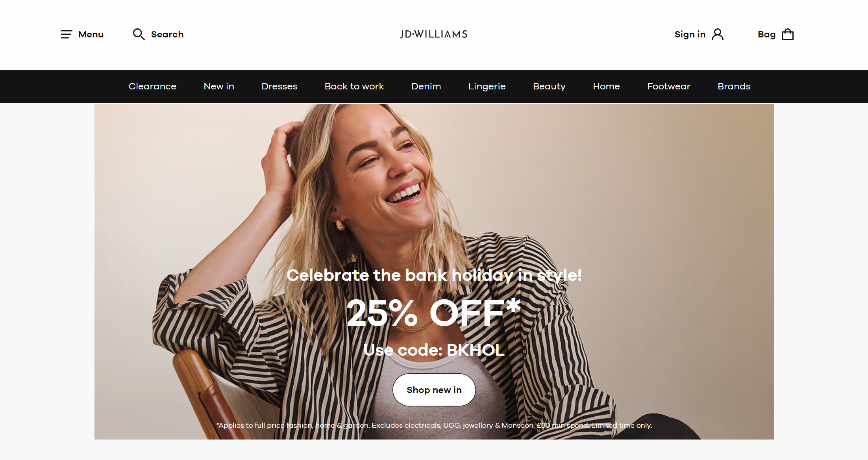The width and height of the screenshot is (868, 460).
Task: Click the Sign in text link
Action: 690,34
